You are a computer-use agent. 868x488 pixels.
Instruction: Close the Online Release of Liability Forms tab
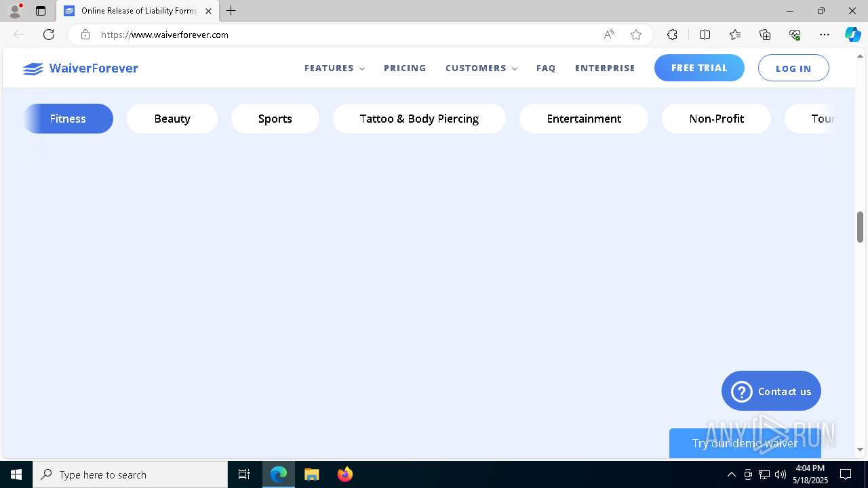208,11
